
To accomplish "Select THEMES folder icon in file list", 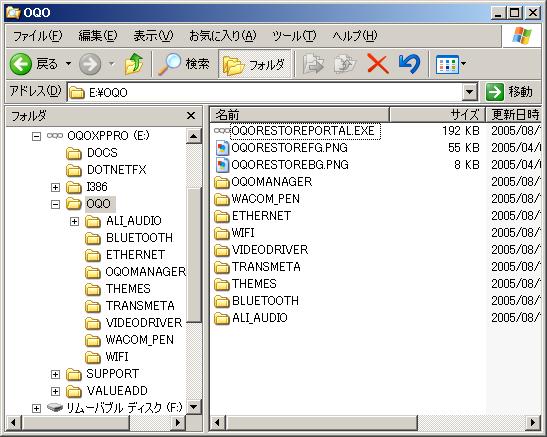I will [222, 284].
